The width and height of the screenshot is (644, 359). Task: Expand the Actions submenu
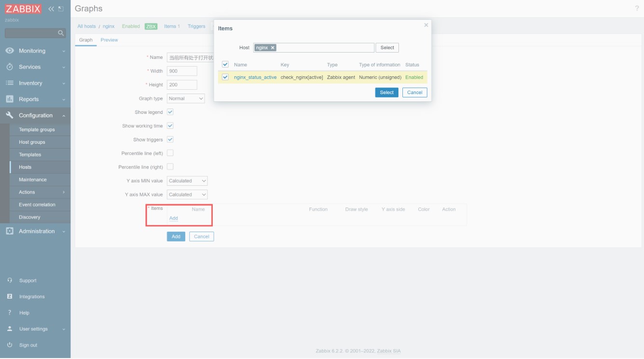point(64,192)
